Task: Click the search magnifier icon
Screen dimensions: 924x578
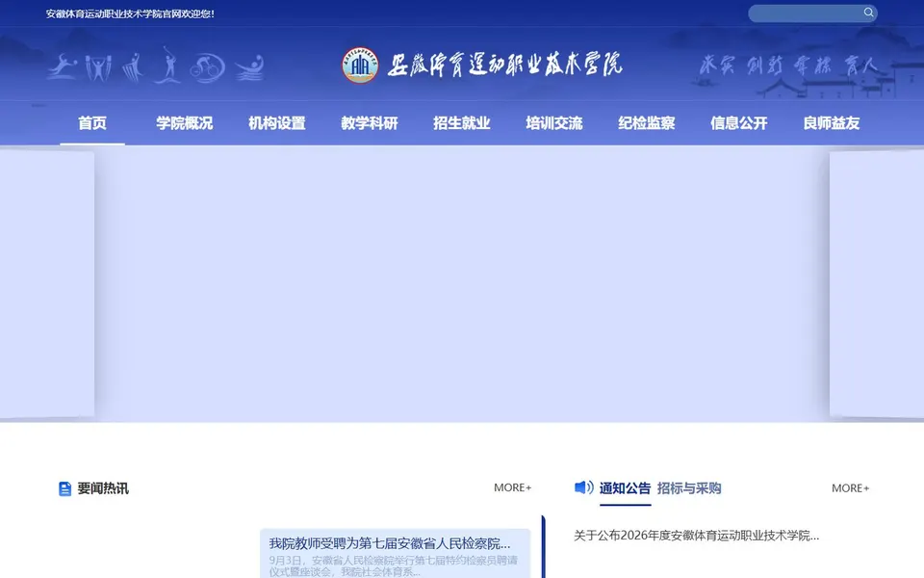Action: pyautogui.click(x=868, y=13)
